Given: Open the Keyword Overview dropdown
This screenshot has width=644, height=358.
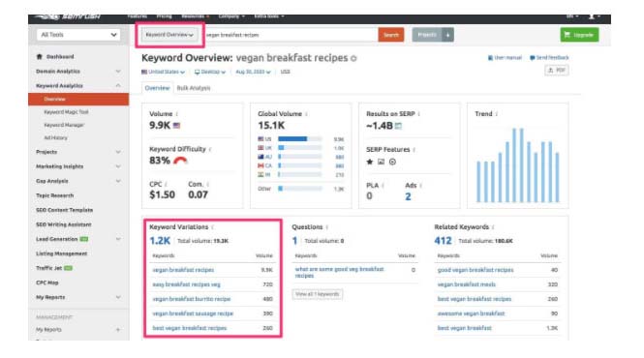Looking at the screenshot, I should coord(169,35).
